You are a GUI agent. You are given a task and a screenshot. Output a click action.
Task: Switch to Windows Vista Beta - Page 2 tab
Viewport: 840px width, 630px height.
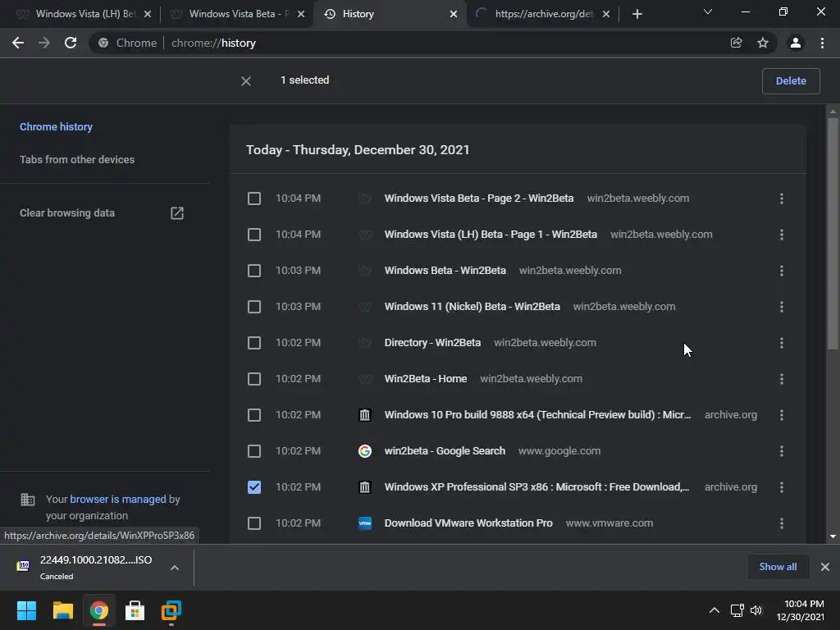click(x=239, y=14)
